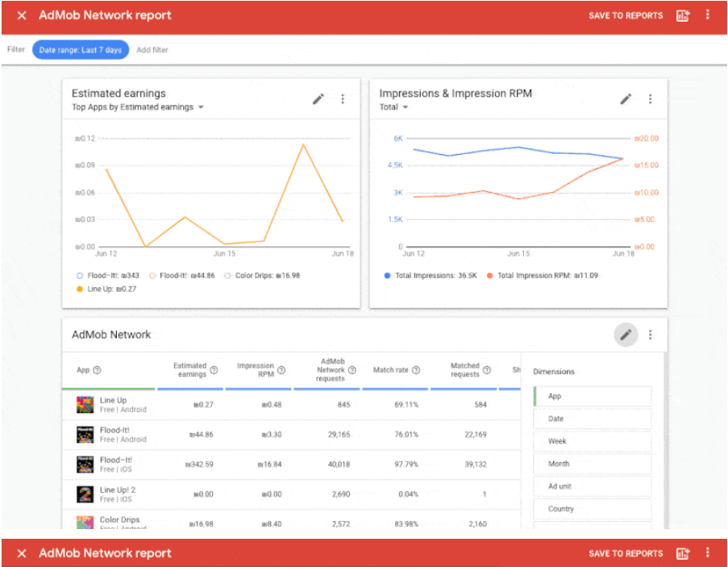Select the Month dimension option
Viewport: 728px width, 567px height.
pyautogui.click(x=593, y=464)
